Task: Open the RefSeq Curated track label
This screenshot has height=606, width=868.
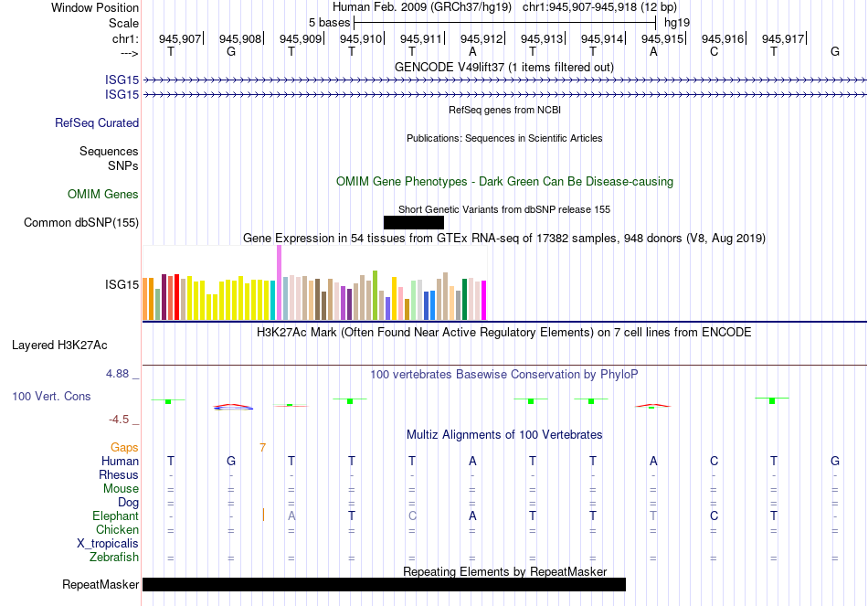Action: [x=97, y=123]
